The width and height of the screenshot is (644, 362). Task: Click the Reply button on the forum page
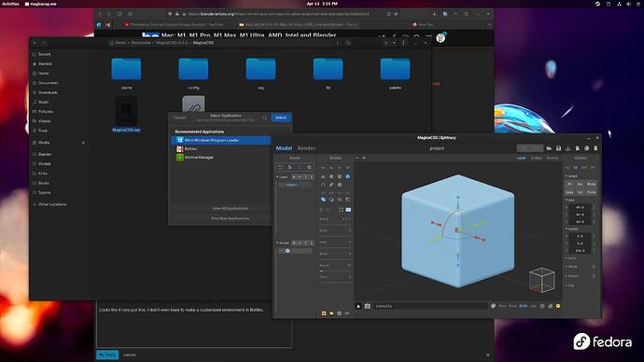point(107,355)
